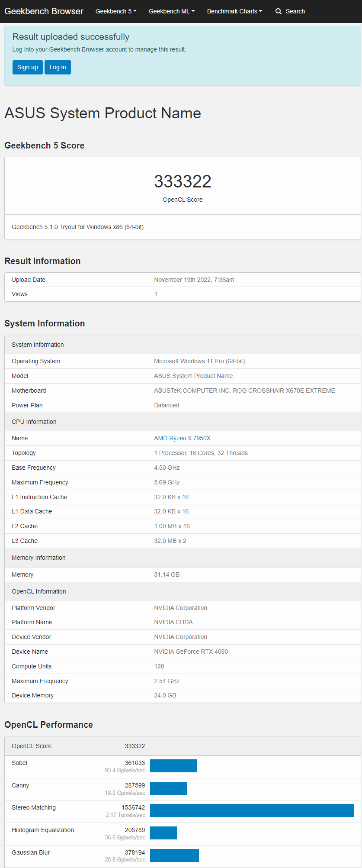Click the NVIDIA GeForce RTX 4090 value

tap(191, 652)
